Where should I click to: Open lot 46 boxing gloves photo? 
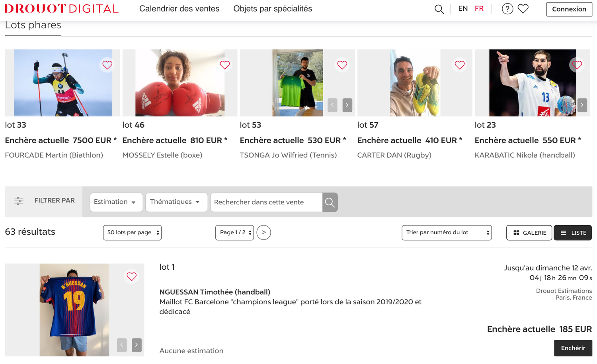pyautogui.click(x=180, y=83)
